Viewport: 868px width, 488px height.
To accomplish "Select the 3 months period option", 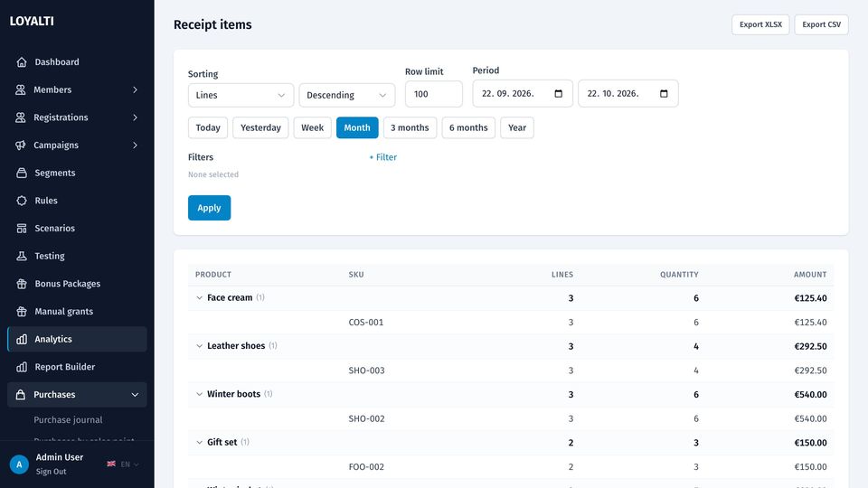I will pyautogui.click(x=410, y=127).
